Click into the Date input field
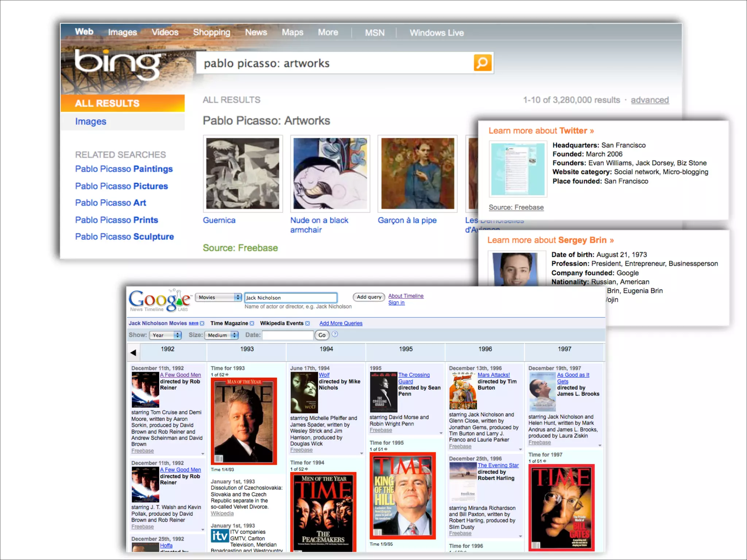 (x=287, y=335)
